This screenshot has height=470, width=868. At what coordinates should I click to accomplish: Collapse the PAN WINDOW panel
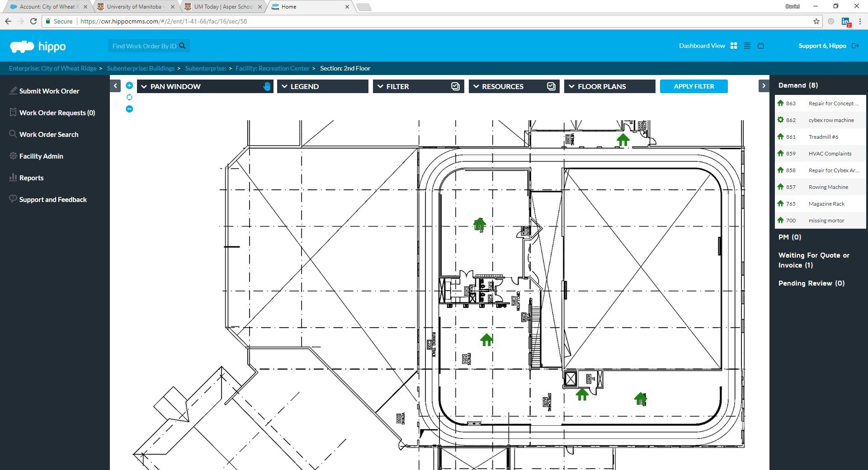pyautogui.click(x=143, y=86)
